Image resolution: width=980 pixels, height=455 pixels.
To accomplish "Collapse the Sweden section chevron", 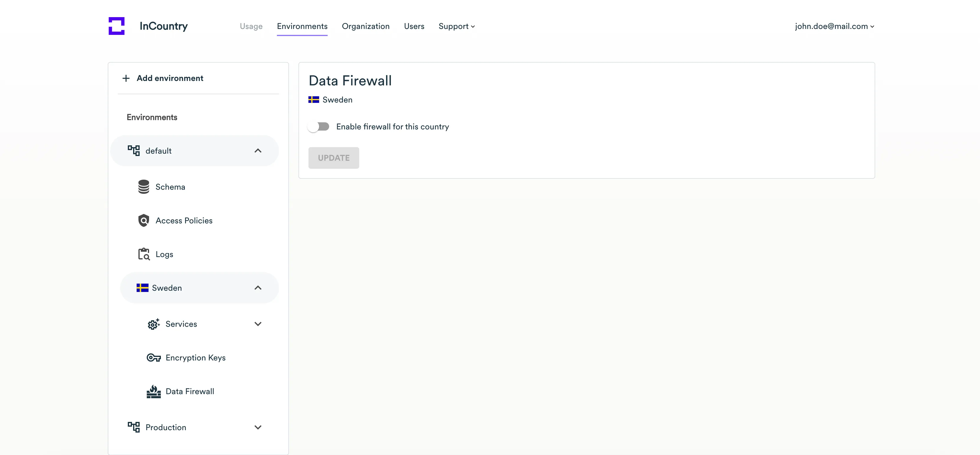I will [x=258, y=288].
